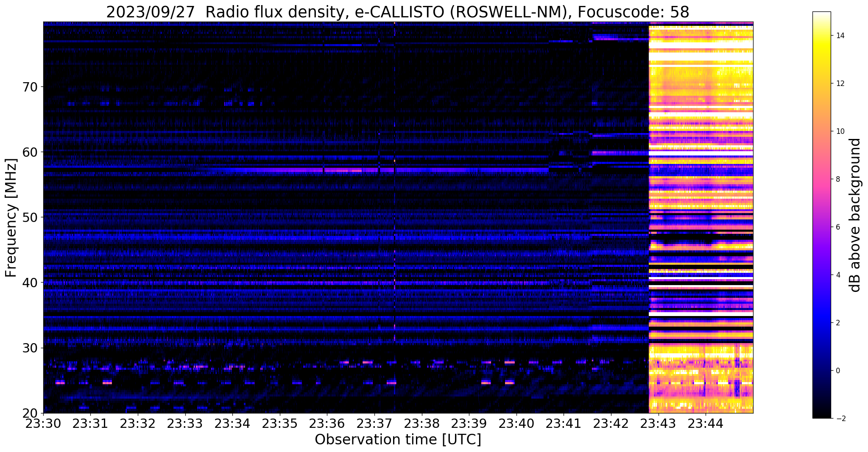This screenshot has height=452, width=868.
Task: Click the colorbar tick label 4
Action: (x=838, y=275)
